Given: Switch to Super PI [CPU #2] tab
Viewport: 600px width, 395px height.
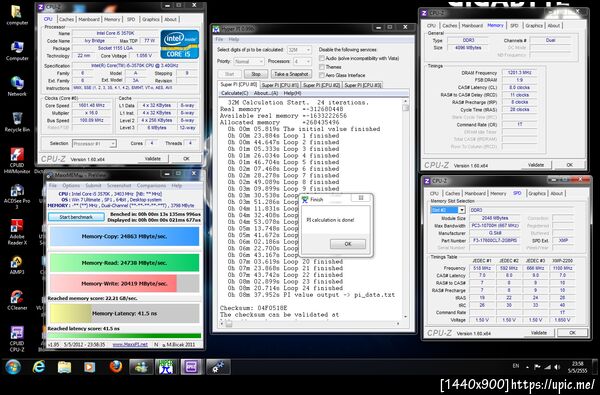Looking at the screenshot, I should (x=321, y=85).
